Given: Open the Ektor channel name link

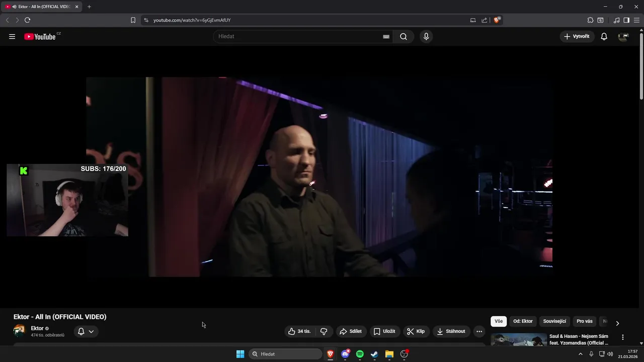Looking at the screenshot, I should point(37,328).
